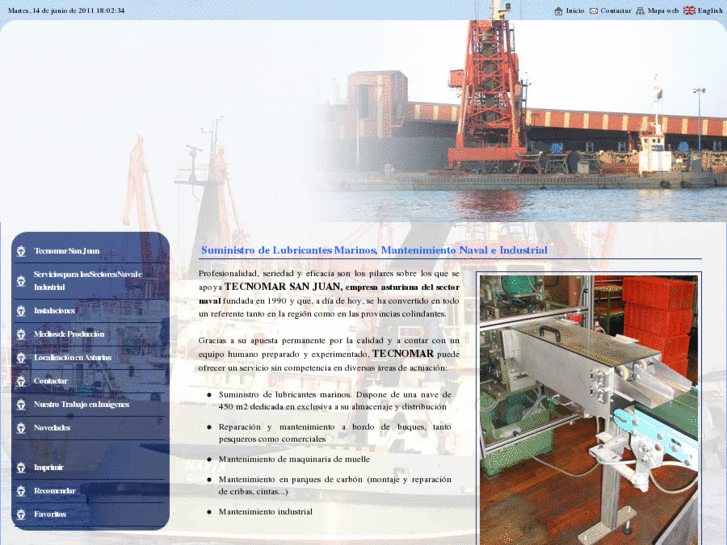
Task: Click the anchor icon next to Recomendar
Action: pos(21,491)
